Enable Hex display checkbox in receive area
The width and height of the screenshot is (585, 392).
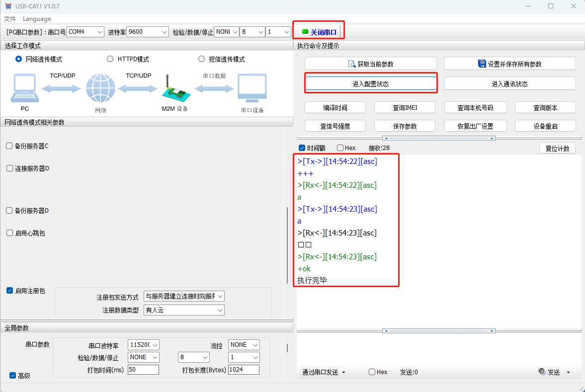click(340, 148)
